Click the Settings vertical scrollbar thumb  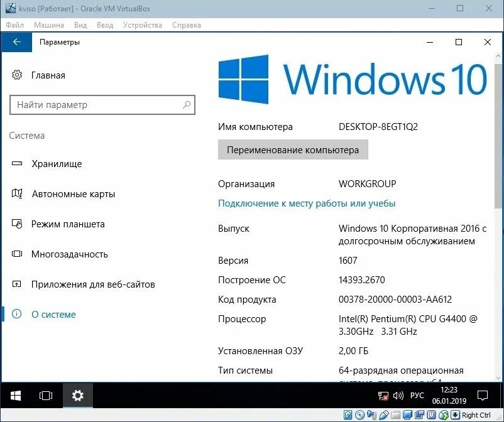coord(498,135)
